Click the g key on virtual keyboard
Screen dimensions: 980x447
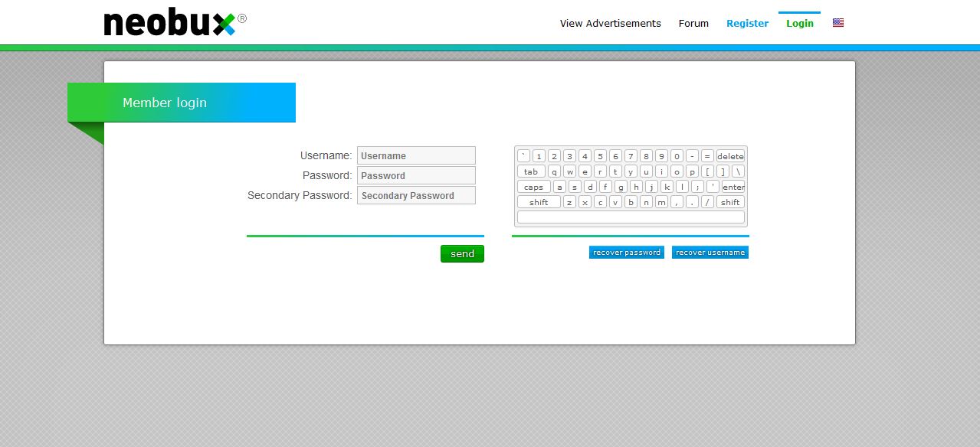click(x=621, y=187)
